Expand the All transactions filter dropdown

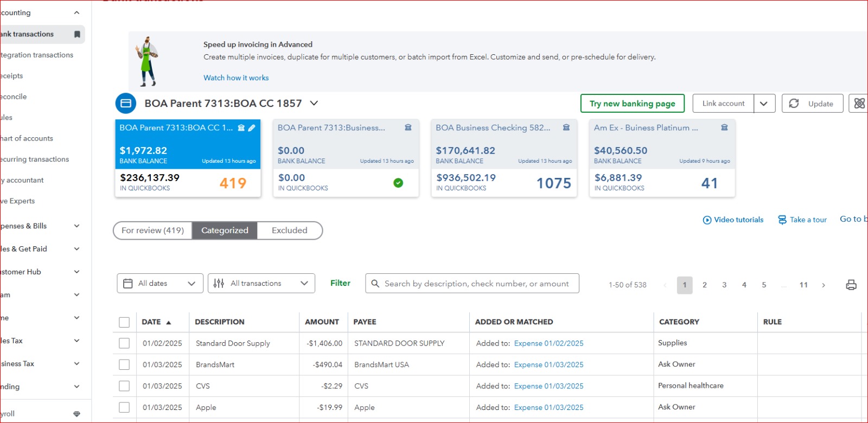coord(261,283)
